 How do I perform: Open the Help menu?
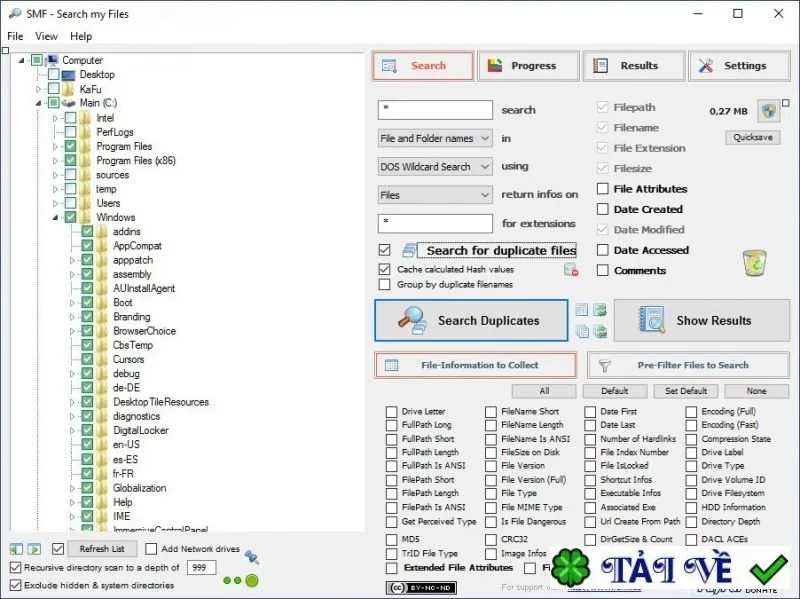pos(81,36)
